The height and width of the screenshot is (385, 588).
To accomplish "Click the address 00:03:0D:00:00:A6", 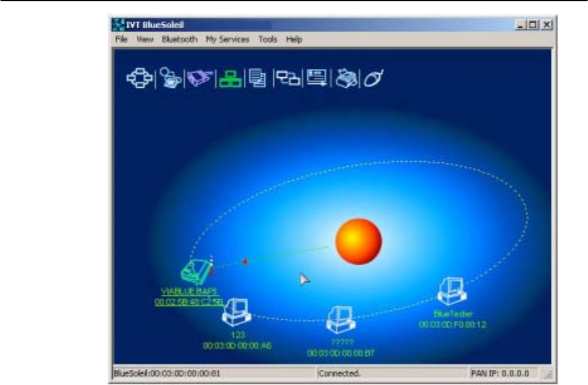I will pyautogui.click(x=237, y=345).
